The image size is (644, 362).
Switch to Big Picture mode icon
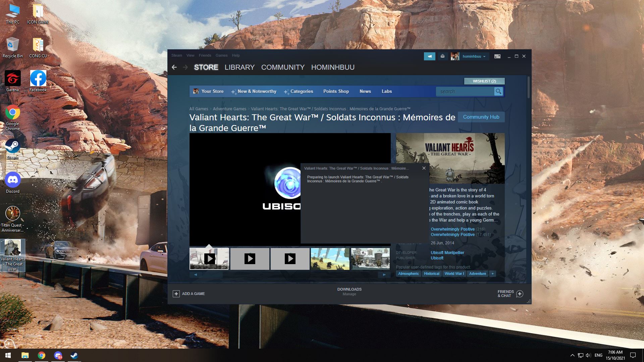(x=497, y=56)
